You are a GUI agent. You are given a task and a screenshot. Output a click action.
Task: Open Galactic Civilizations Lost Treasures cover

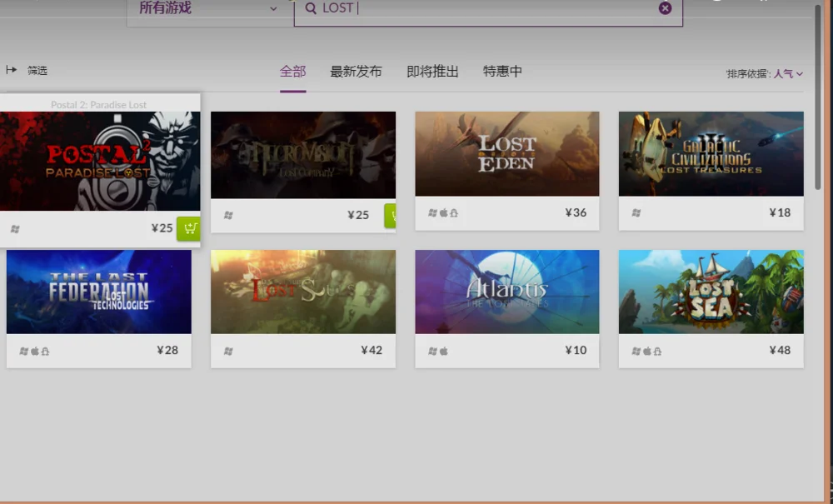pos(711,154)
